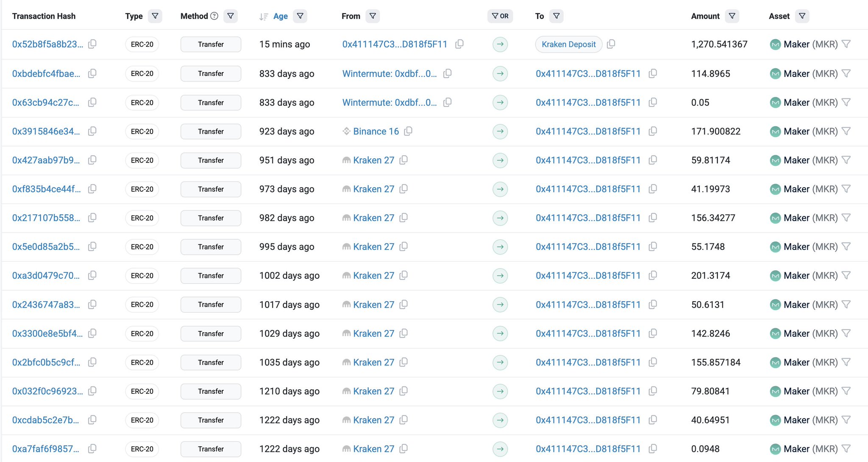
Task: Open transaction 0x427aab97b9
Action: pyautogui.click(x=46, y=160)
